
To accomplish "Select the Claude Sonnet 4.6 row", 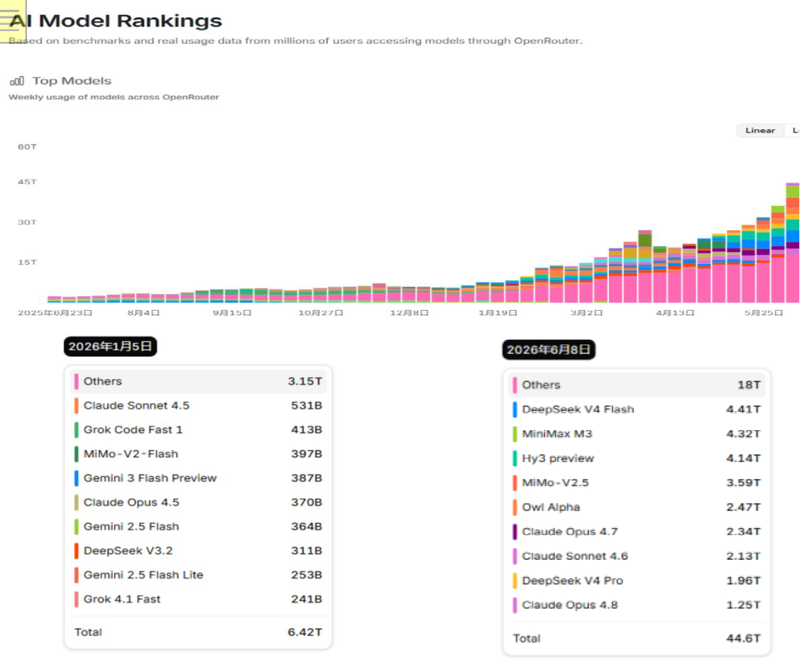I will tap(637, 556).
